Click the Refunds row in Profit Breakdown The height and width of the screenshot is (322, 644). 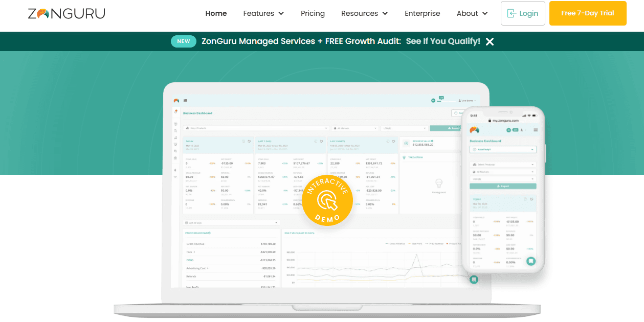pyautogui.click(x=231, y=277)
